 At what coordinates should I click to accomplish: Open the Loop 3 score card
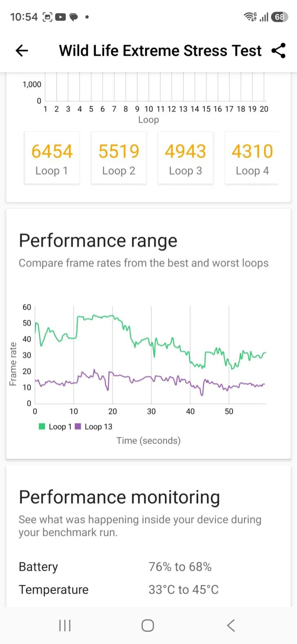(186, 158)
